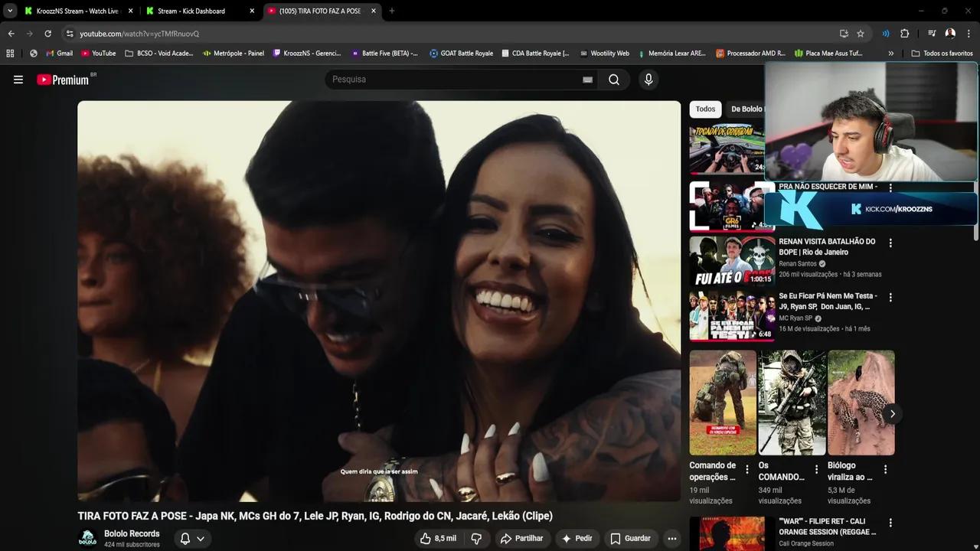Save the video using the Guardar bookmark icon
Screen dimensions: 980x551
(630, 538)
